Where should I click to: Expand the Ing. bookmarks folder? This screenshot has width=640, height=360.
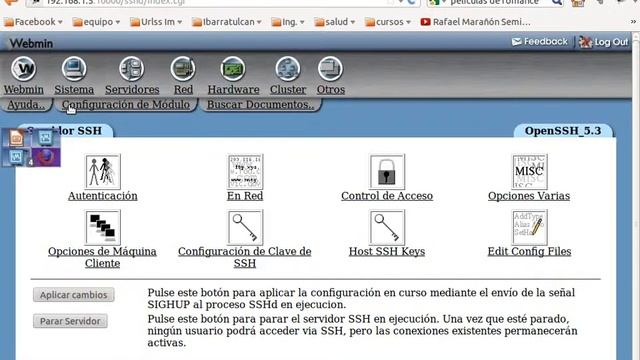(x=288, y=22)
